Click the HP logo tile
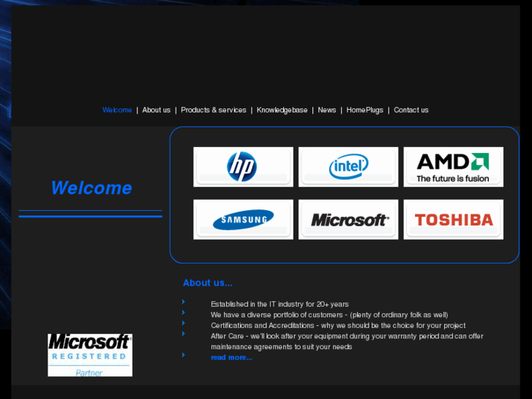Image resolution: width=532 pixels, height=399 pixels. 243,167
